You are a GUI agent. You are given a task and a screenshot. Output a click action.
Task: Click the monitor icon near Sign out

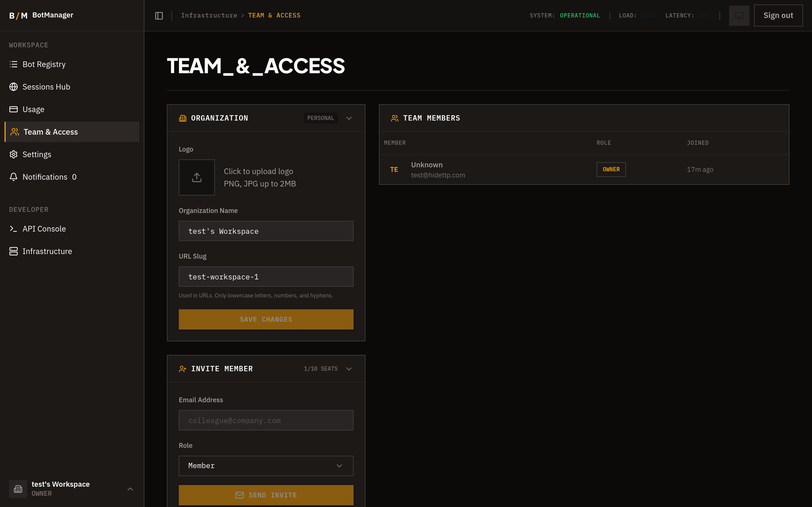pyautogui.click(x=739, y=15)
